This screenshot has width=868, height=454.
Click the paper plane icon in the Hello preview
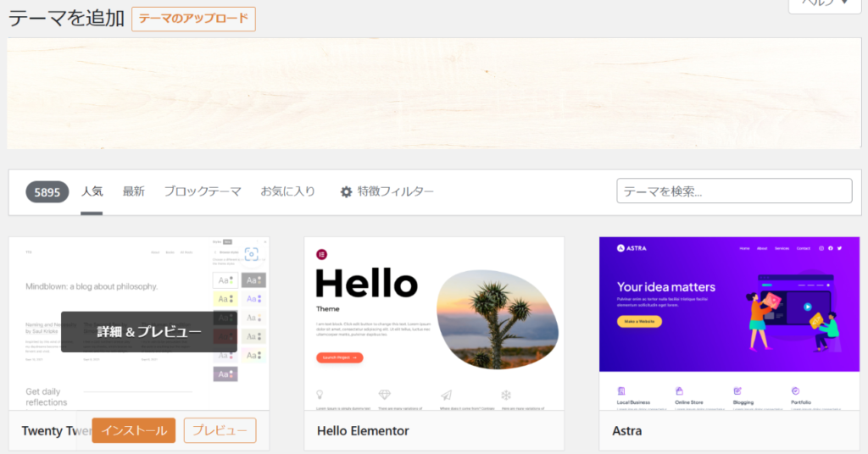[446, 395]
